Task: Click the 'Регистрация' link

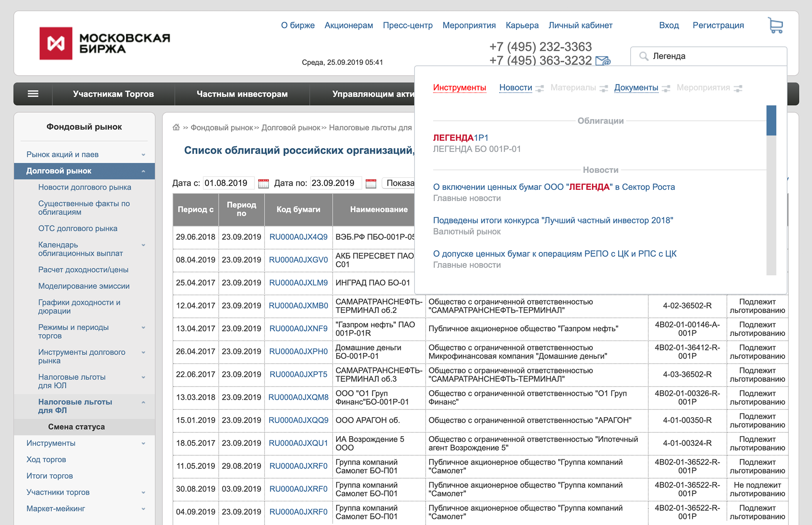Action: tap(718, 25)
